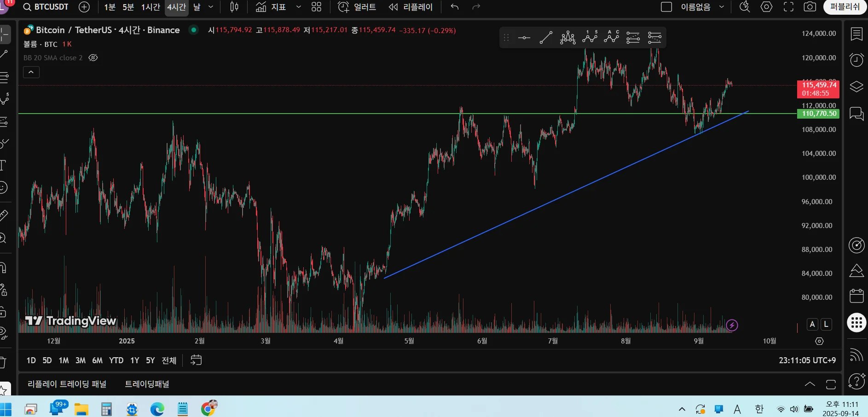Toggle the layout square checkbox in toolbar
The height and width of the screenshot is (417, 868).
pyautogui.click(x=666, y=7)
